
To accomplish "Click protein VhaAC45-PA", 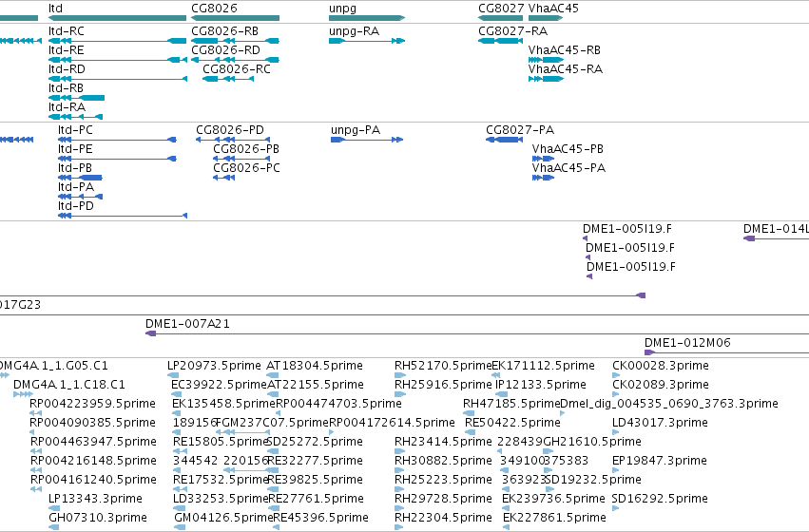I will (x=568, y=168).
